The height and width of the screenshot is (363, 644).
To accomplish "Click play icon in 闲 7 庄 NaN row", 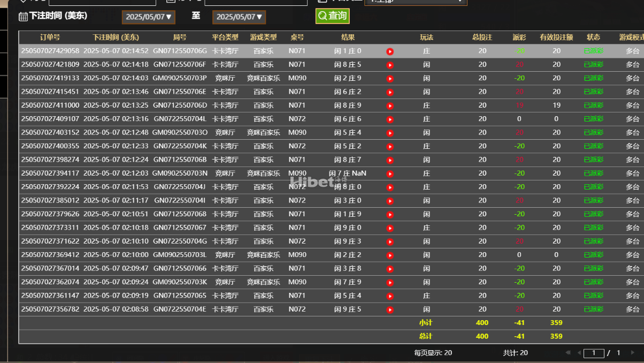I will (x=390, y=174).
